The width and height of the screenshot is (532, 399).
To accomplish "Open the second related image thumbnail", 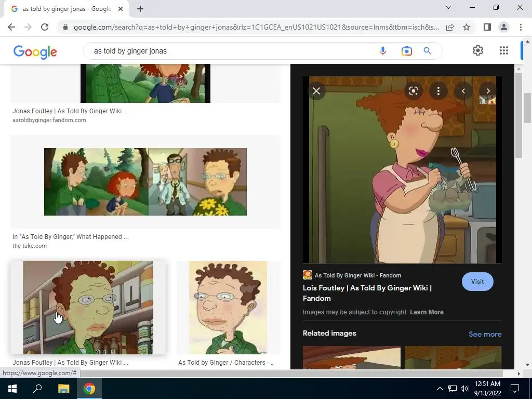I will pos(453,357).
